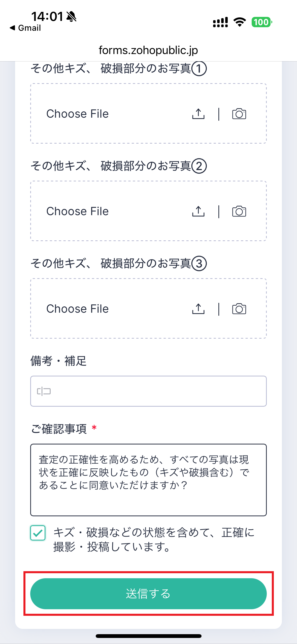297x644 pixels.
Task: Tap the battery indicator showing 100
Action: pos(261,22)
